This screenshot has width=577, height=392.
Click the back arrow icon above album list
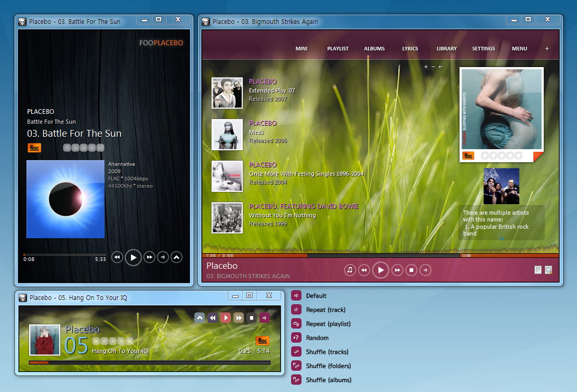[440, 67]
